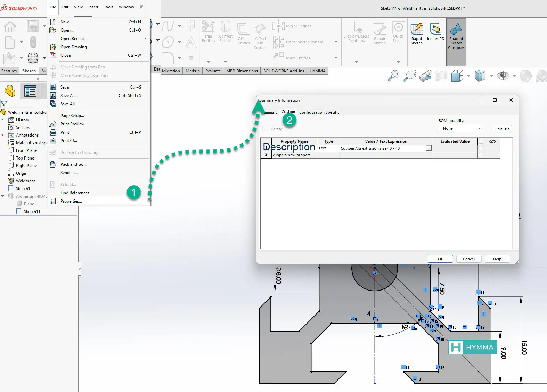Click the Options gear icon
Image resolution: width=547 pixels, height=392 pixels.
pyautogui.click(x=33, y=58)
